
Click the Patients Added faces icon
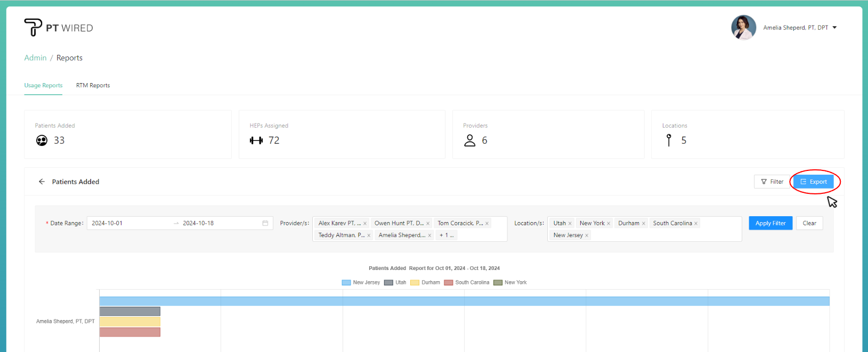(x=42, y=141)
